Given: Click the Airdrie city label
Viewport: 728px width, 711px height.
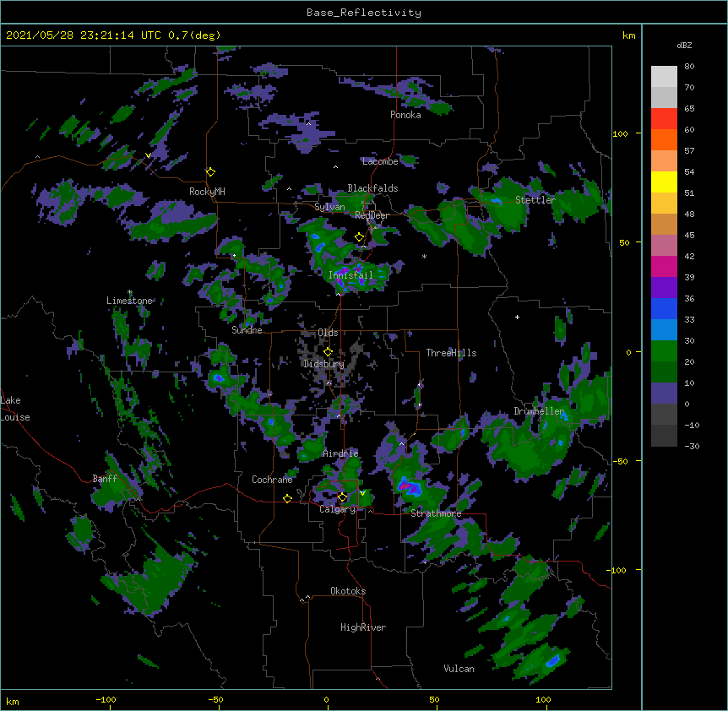Looking at the screenshot, I should [340, 453].
